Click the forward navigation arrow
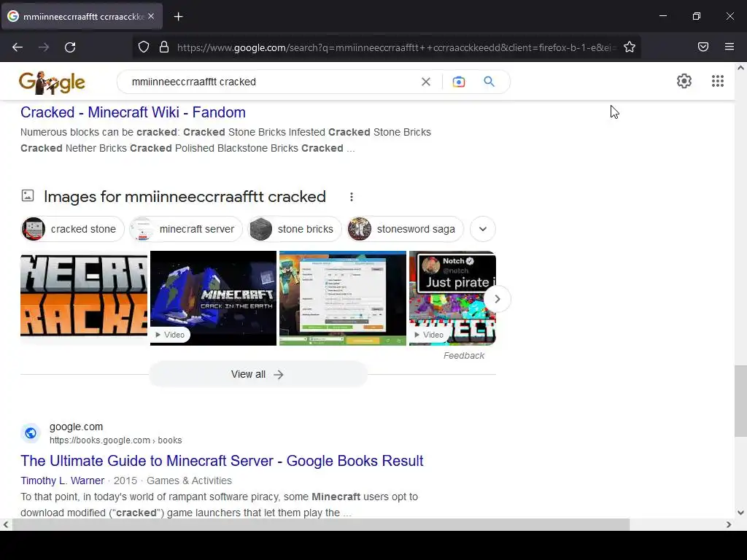 (x=44, y=47)
